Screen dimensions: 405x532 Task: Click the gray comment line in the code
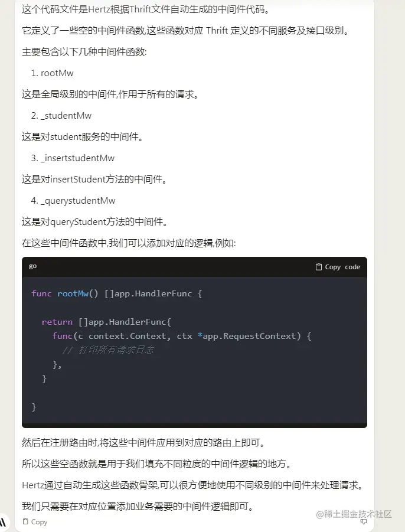[108, 350]
